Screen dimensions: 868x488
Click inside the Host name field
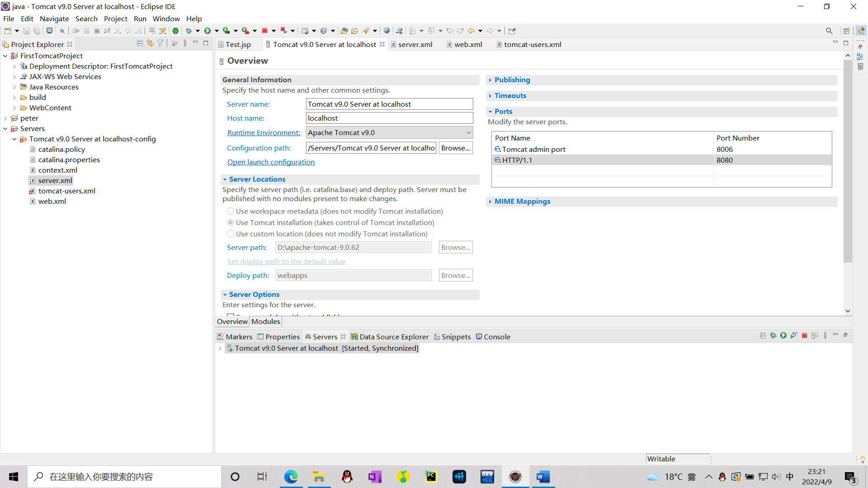(389, 118)
